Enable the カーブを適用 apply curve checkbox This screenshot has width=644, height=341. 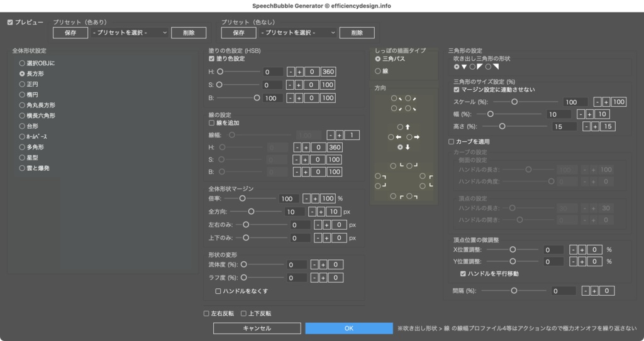[x=451, y=141]
